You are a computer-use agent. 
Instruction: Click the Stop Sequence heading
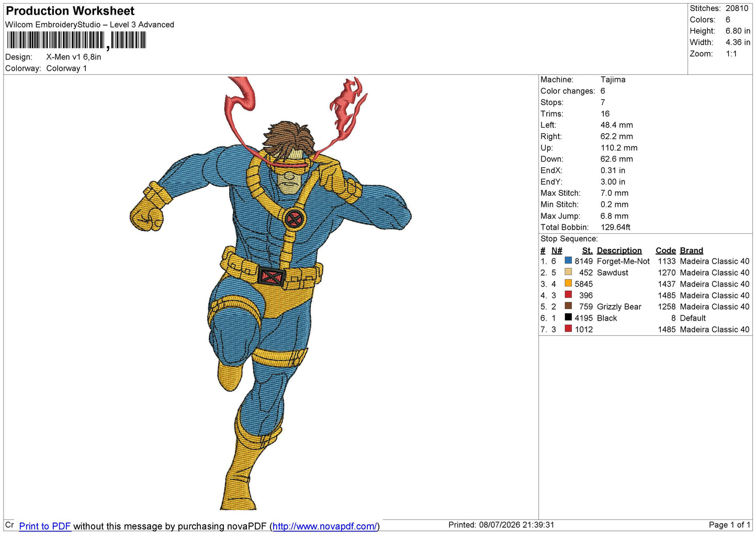pyautogui.click(x=569, y=239)
